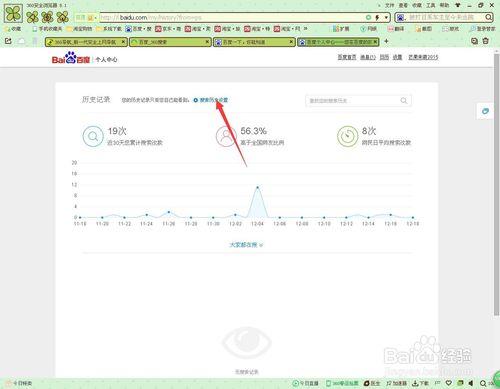Open the 京东·商 bookmark
Viewport: 500px width, 389px height.
168,29
